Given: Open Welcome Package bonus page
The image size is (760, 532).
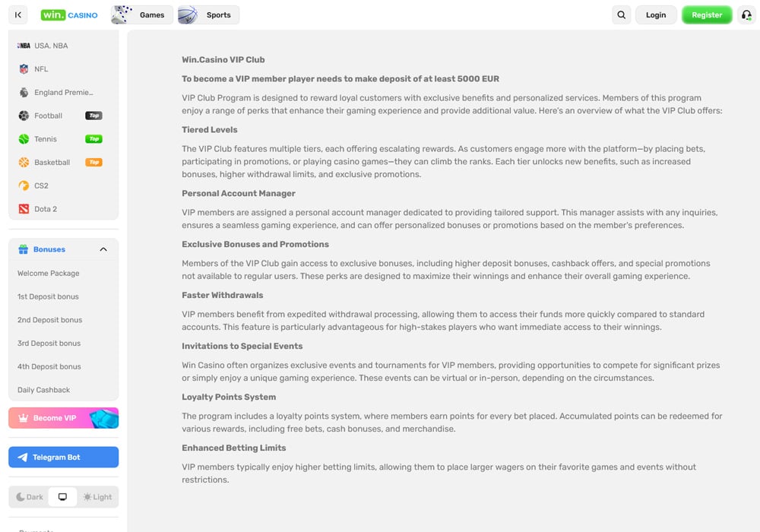Looking at the screenshot, I should 49,274.
